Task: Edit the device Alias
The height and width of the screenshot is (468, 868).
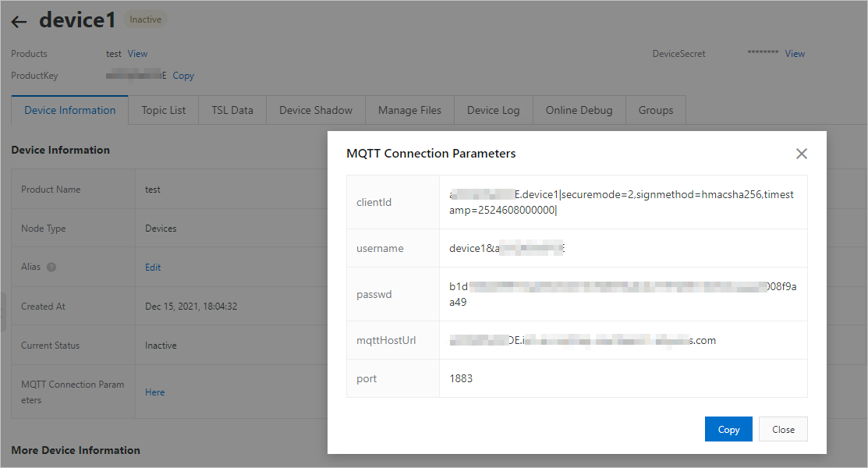Action: (x=152, y=267)
